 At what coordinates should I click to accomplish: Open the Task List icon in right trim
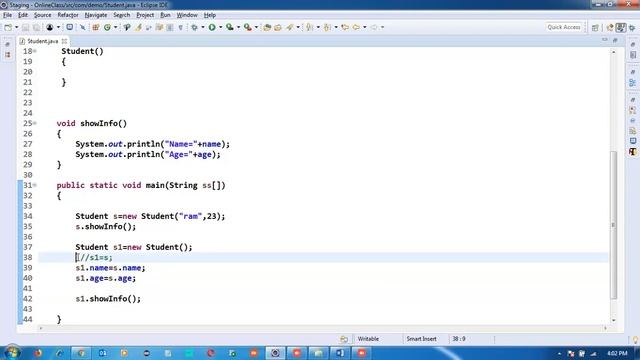tap(633, 55)
